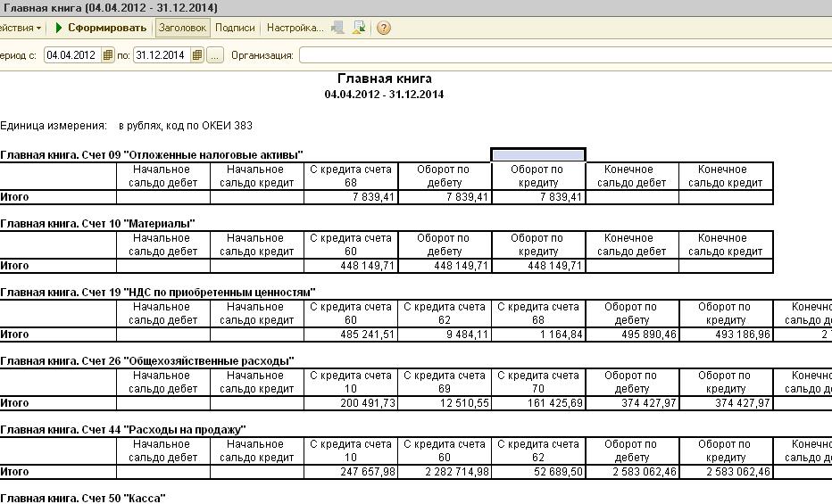The height and width of the screenshot is (504, 832).
Task: Click the save settings toolbar icon
Action: [359, 28]
